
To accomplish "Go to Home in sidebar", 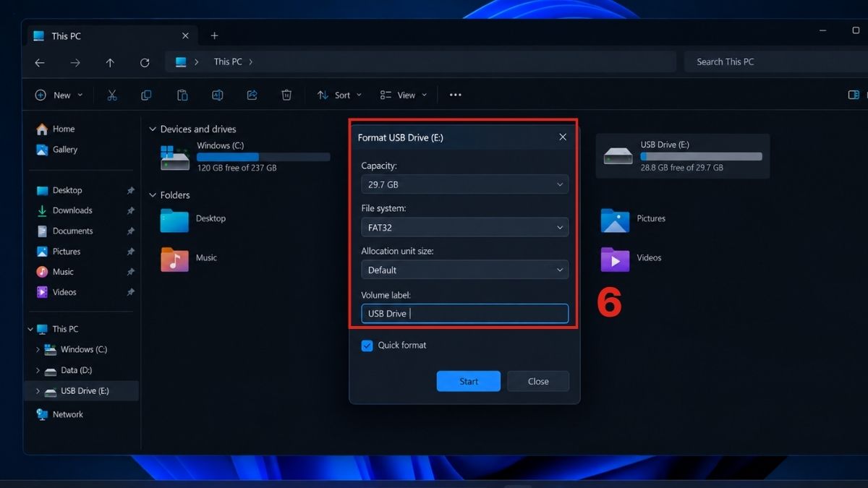I will coord(55,129).
